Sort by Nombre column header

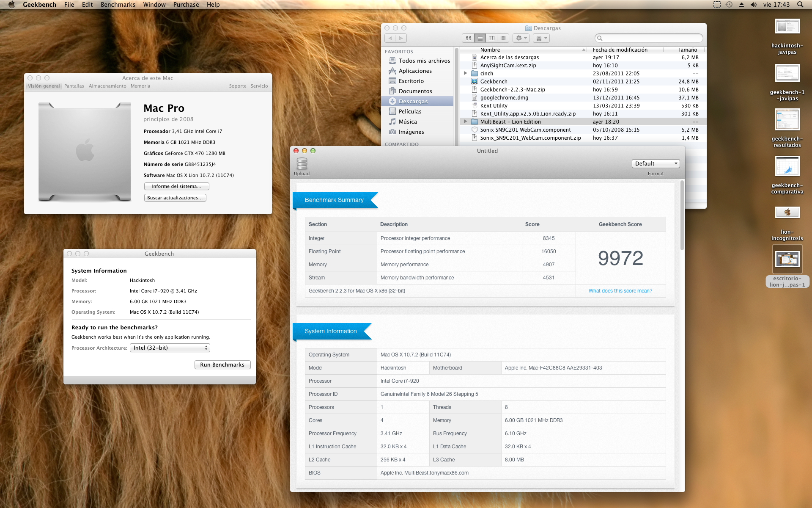tap(524, 50)
